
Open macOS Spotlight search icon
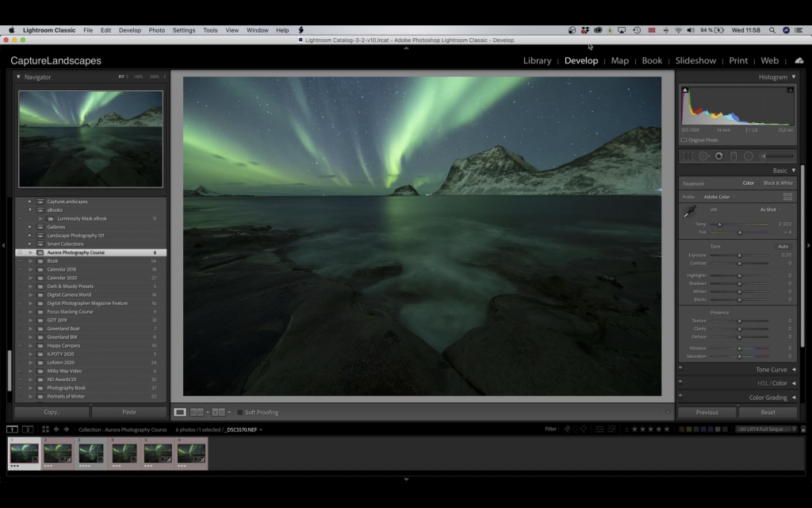[x=772, y=30]
